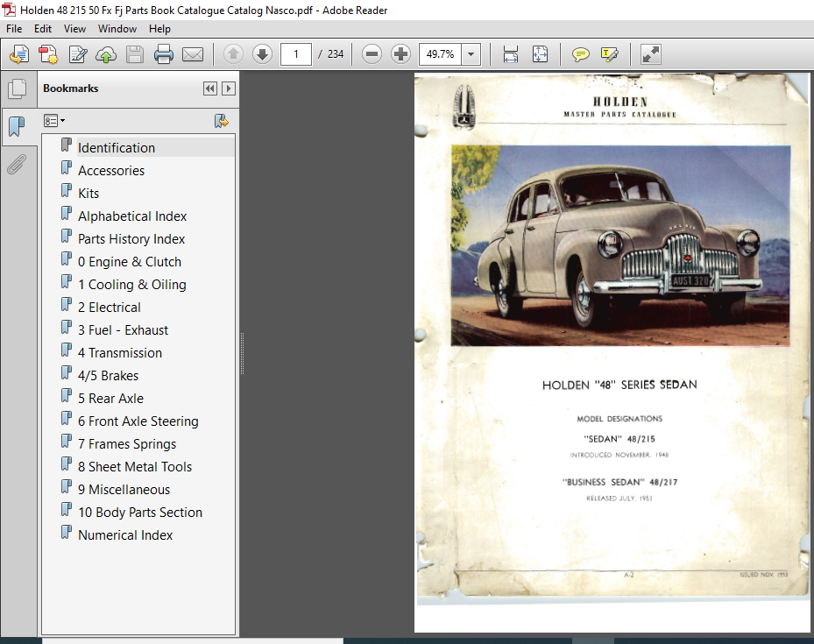Open the File menu
The image size is (814, 644).
tap(14, 29)
